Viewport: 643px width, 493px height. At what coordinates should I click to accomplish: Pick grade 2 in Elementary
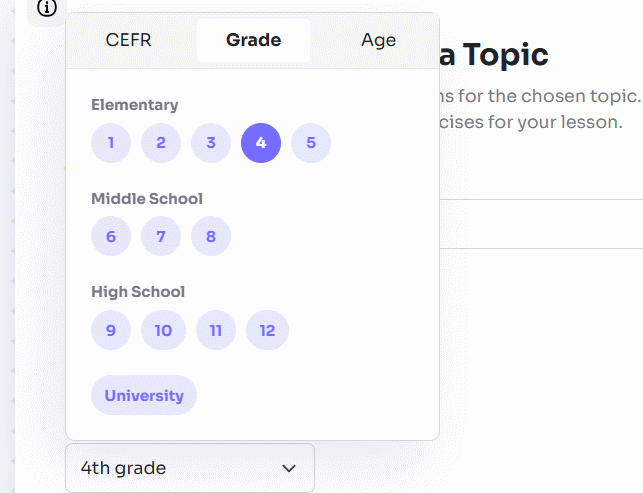tap(161, 143)
